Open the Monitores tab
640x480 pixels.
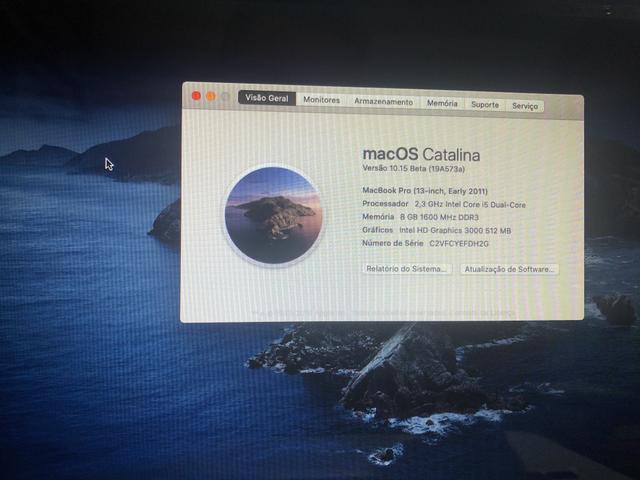321,100
